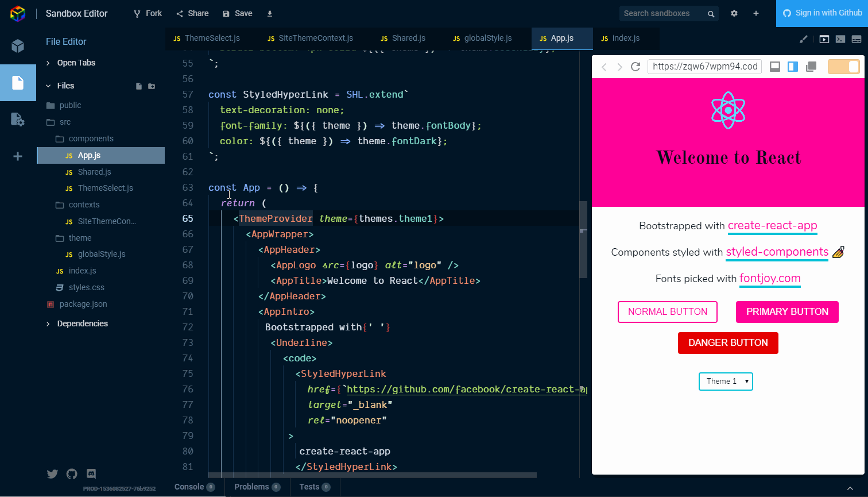Open preview in new window icon
This screenshot has width=868, height=497.
click(811, 67)
